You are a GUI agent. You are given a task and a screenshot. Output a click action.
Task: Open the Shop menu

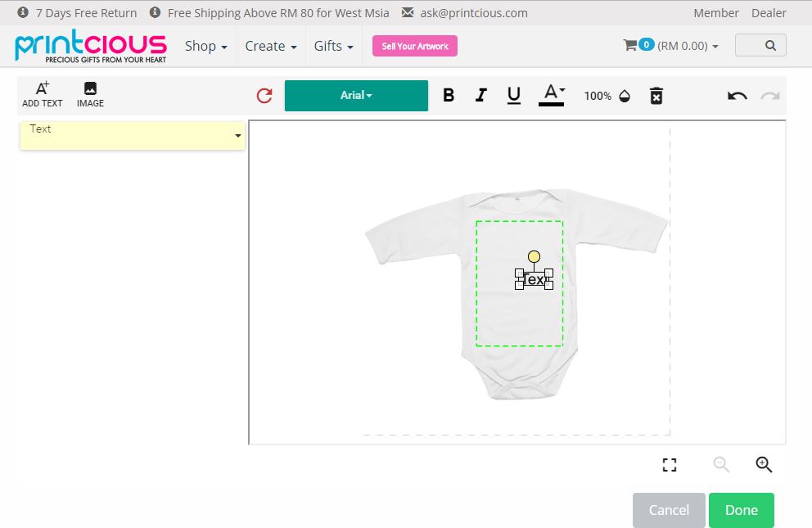pyautogui.click(x=206, y=46)
